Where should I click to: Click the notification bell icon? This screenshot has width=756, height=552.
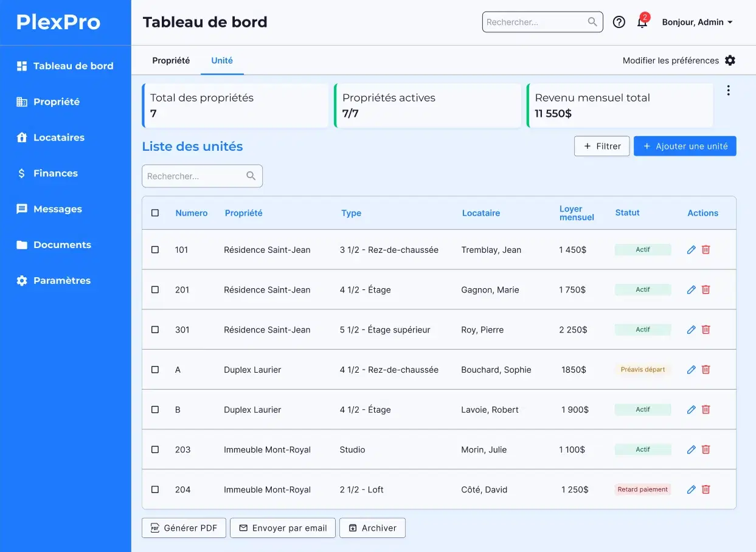click(x=642, y=22)
